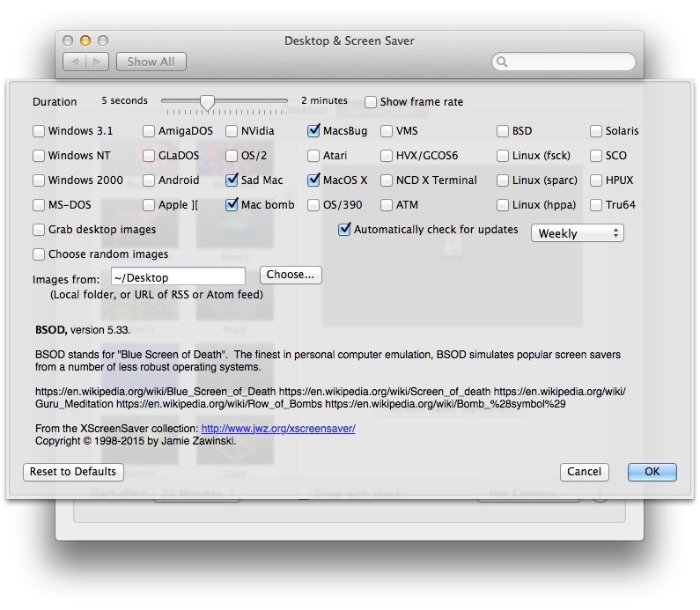Screen dimensions: 700x610
Task: Click the preferences search field
Action: click(x=564, y=62)
